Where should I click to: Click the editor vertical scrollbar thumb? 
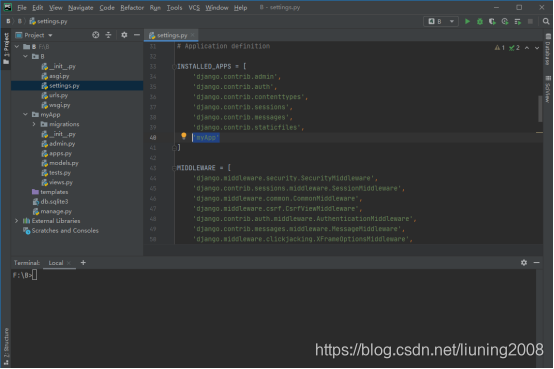click(540, 109)
